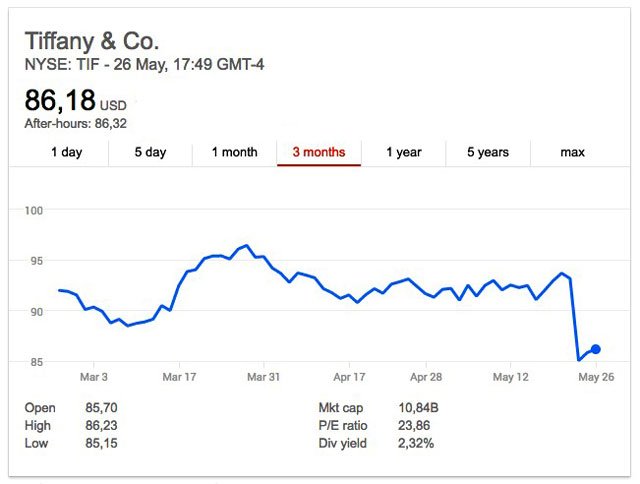
Task: Click the Mar 31 date label
Action: [x=264, y=377]
